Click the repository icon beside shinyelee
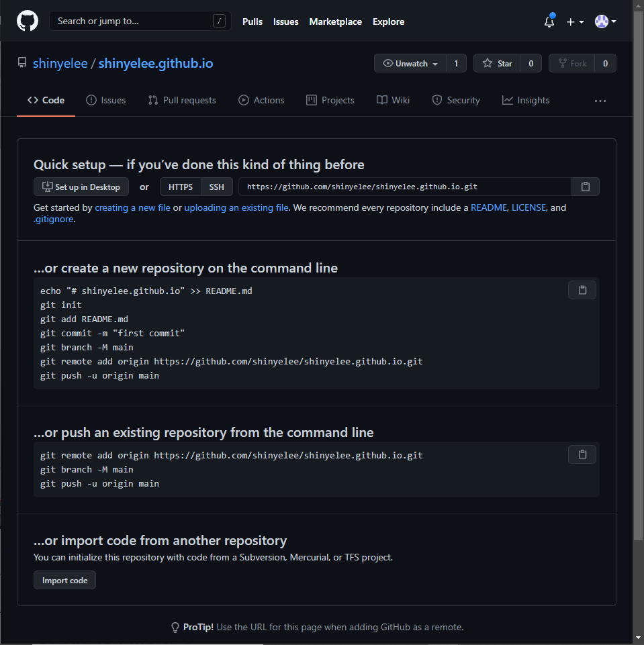Screen dimensions: 644x645 (x=22, y=63)
